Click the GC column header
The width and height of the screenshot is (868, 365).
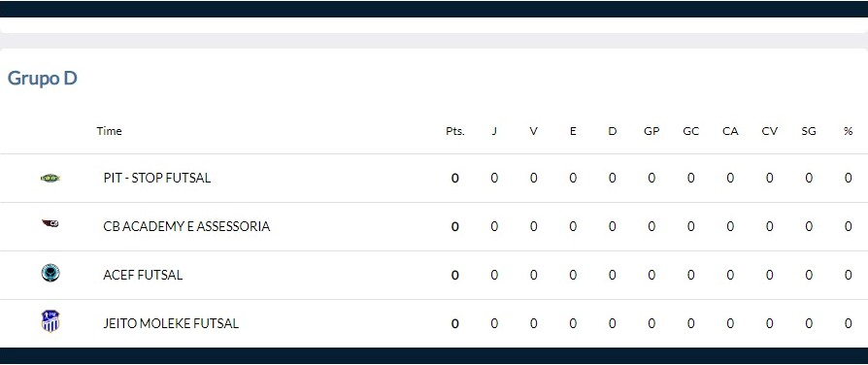coord(691,131)
